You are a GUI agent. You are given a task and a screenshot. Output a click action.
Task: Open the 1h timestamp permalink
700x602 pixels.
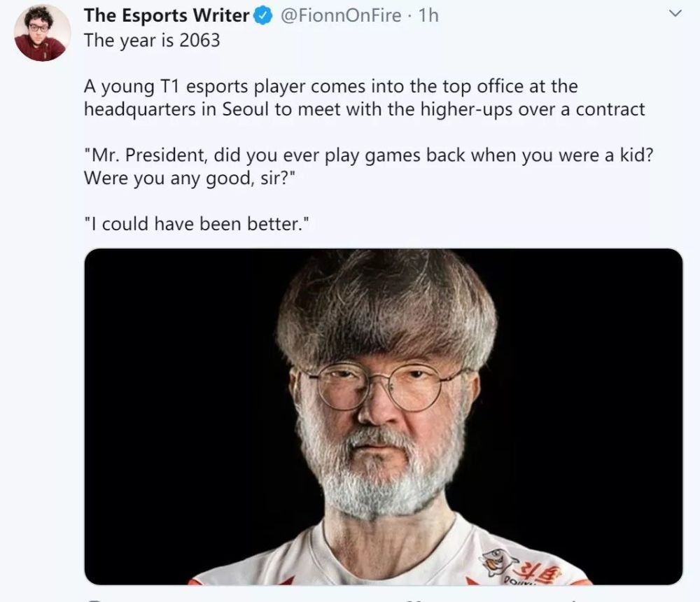click(428, 15)
